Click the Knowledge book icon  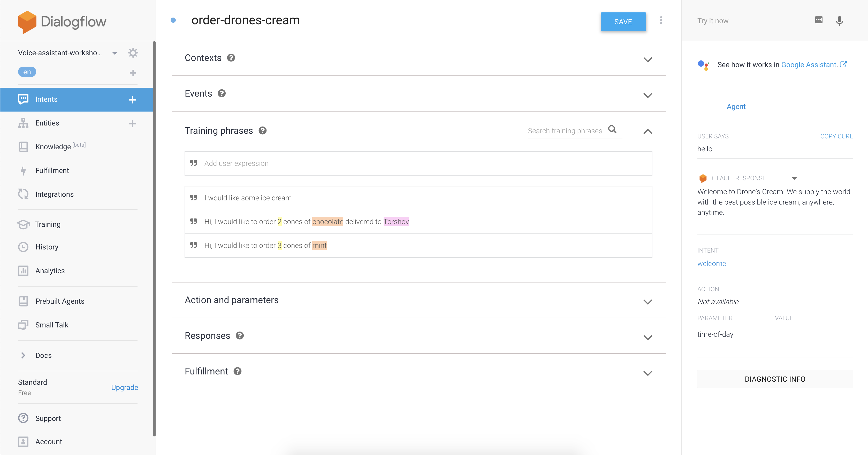pos(23,147)
